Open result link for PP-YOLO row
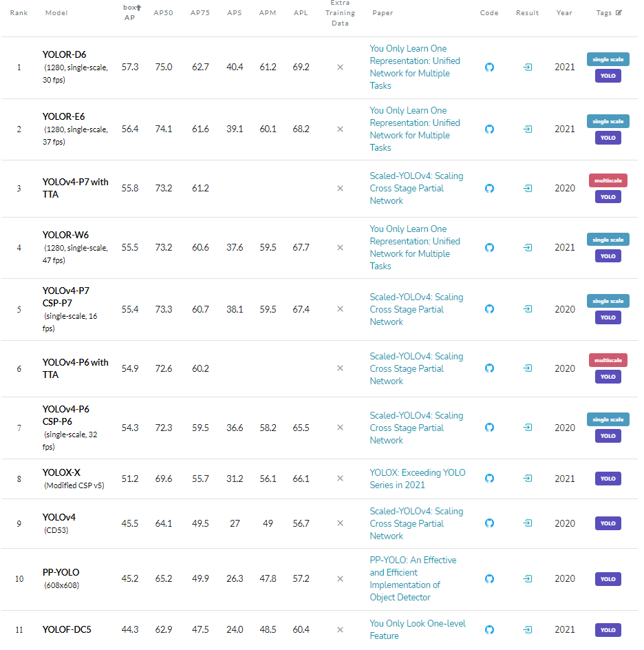This screenshot has height=650, width=644. pyautogui.click(x=527, y=579)
